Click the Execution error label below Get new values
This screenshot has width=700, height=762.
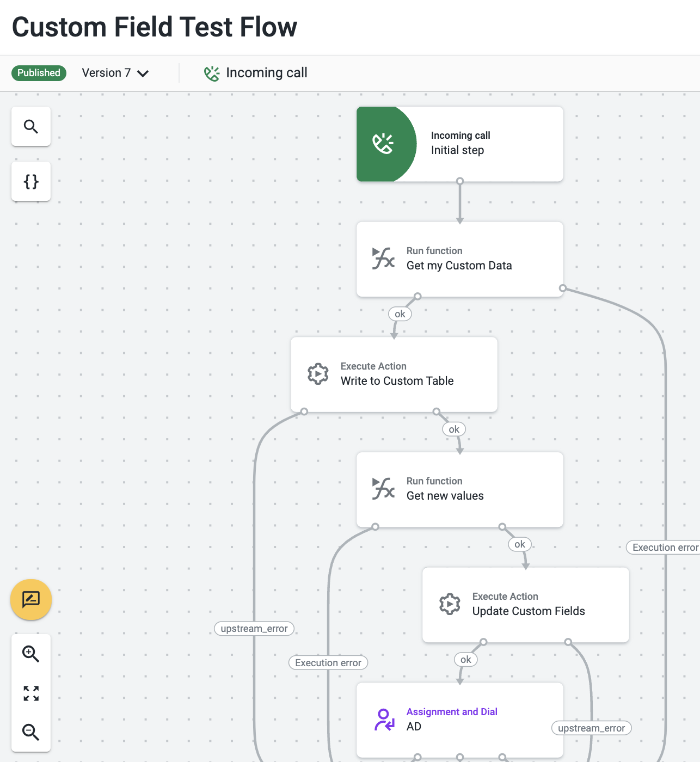pyautogui.click(x=328, y=662)
